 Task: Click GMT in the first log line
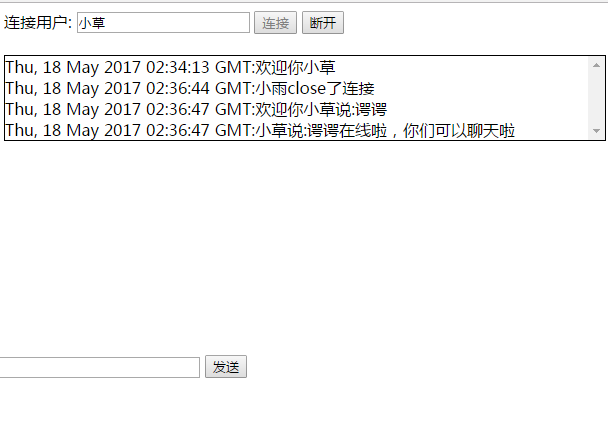click(233, 67)
